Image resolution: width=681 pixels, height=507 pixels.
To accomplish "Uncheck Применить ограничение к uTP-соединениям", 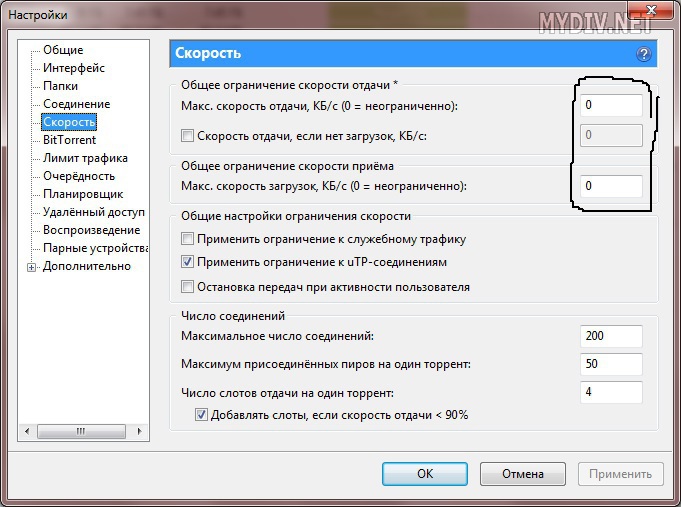I will pos(187,262).
